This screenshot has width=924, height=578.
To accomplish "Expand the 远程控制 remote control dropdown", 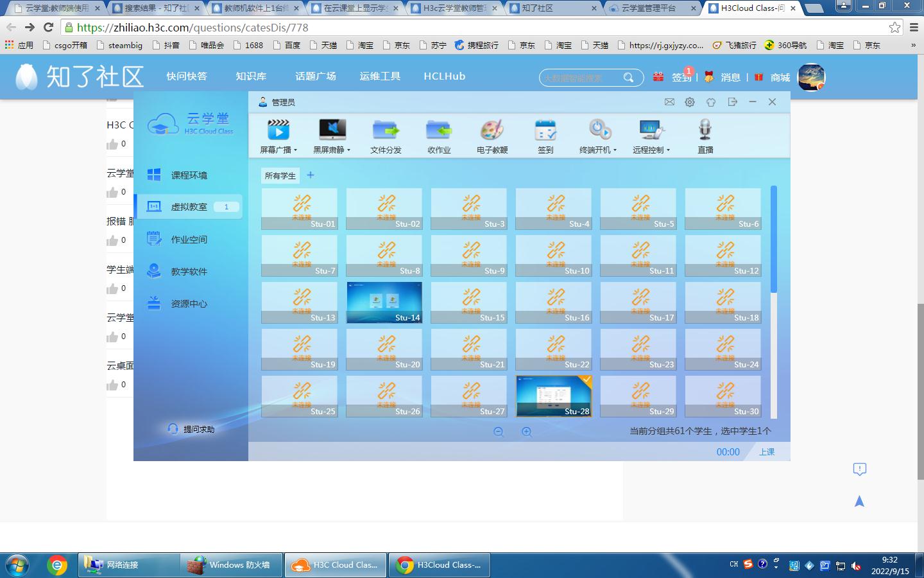I will tap(668, 150).
